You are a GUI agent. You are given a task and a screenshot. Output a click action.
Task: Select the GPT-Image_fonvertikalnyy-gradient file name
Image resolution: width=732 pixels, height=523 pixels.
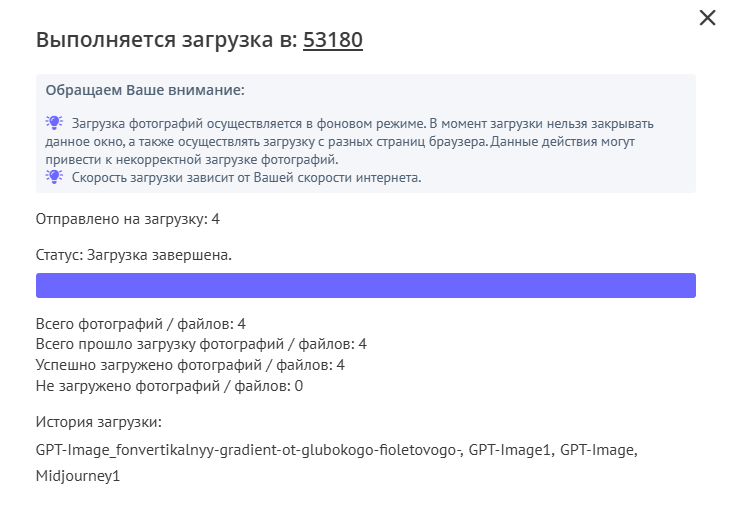coord(248,451)
